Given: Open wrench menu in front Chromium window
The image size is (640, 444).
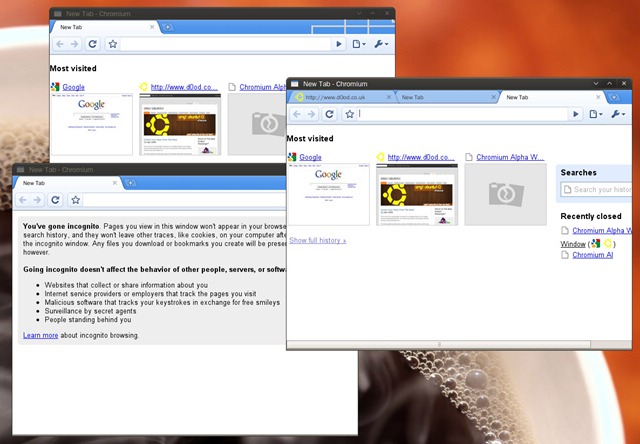Looking at the screenshot, I should click(x=618, y=114).
